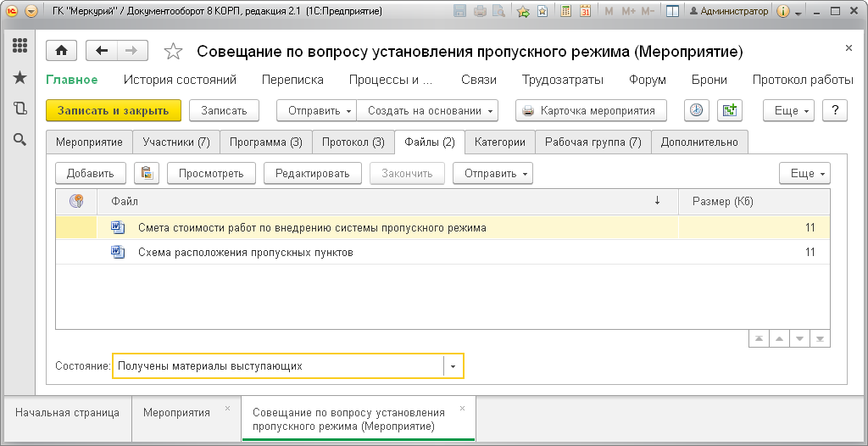
Task: Click the clock icon button
Action: 697,110
